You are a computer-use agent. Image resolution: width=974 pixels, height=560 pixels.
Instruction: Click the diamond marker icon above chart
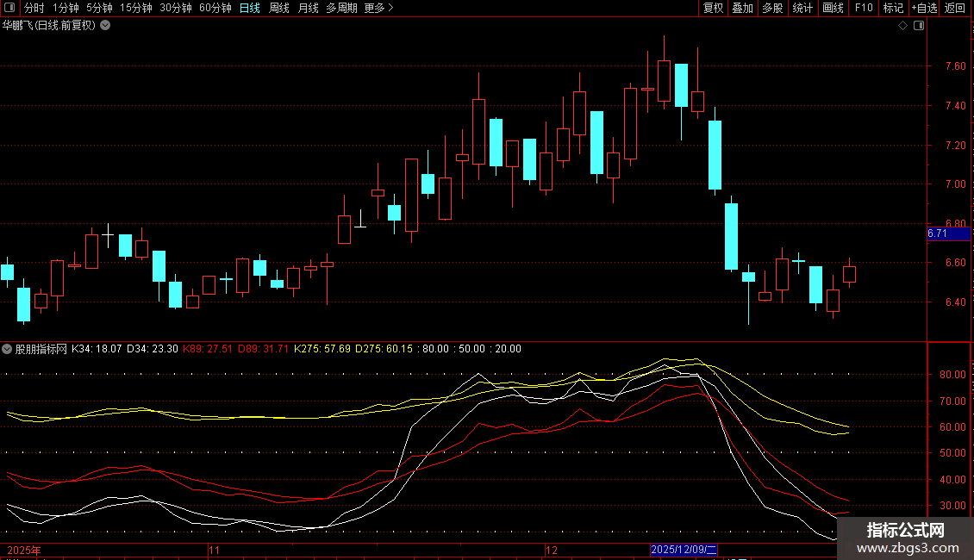click(903, 26)
